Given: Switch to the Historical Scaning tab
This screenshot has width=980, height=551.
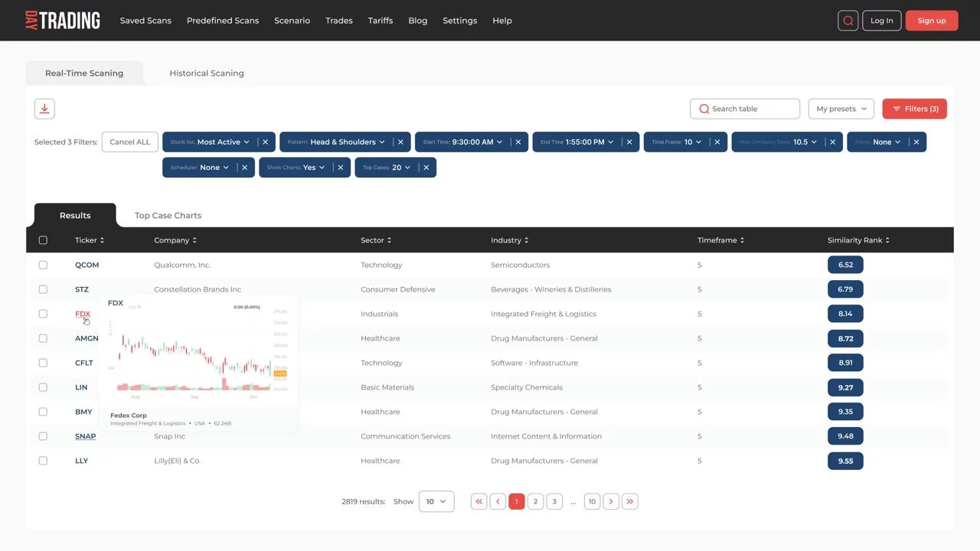Looking at the screenshot, I should [207, 73].
